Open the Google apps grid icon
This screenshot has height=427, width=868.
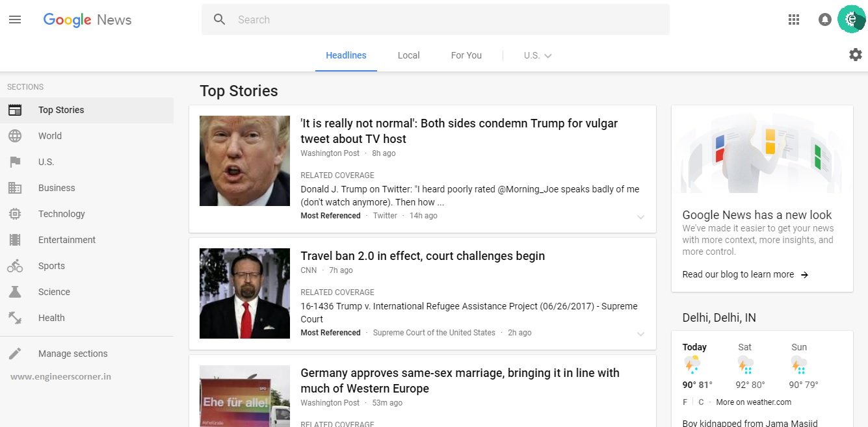coord(793,19)
